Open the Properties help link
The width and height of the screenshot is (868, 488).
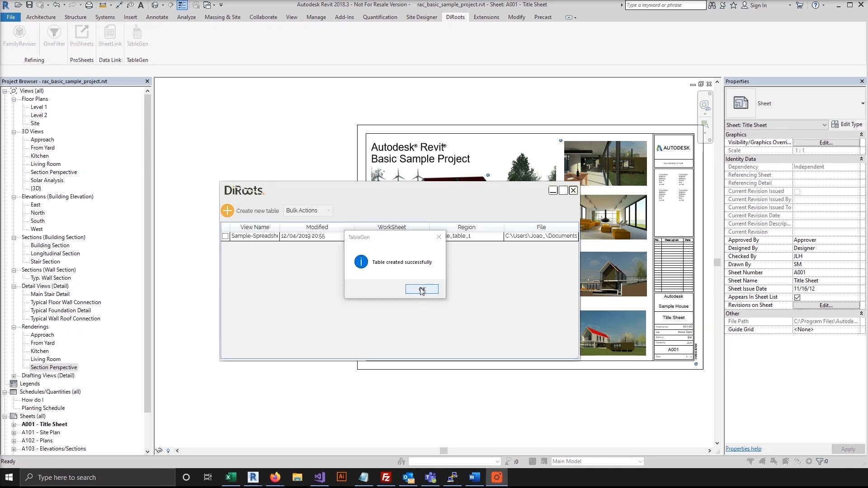743,449
